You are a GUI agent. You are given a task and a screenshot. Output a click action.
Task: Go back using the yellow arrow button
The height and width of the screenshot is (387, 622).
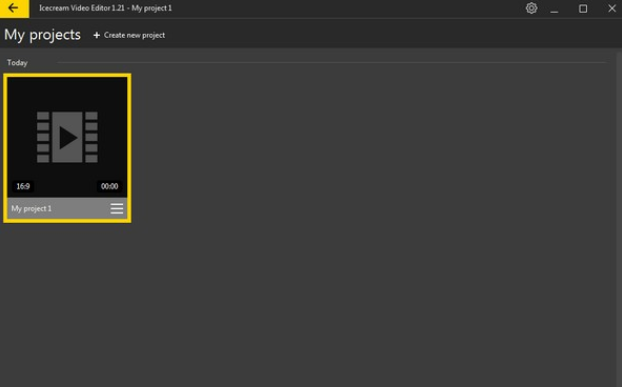(14, 8)
